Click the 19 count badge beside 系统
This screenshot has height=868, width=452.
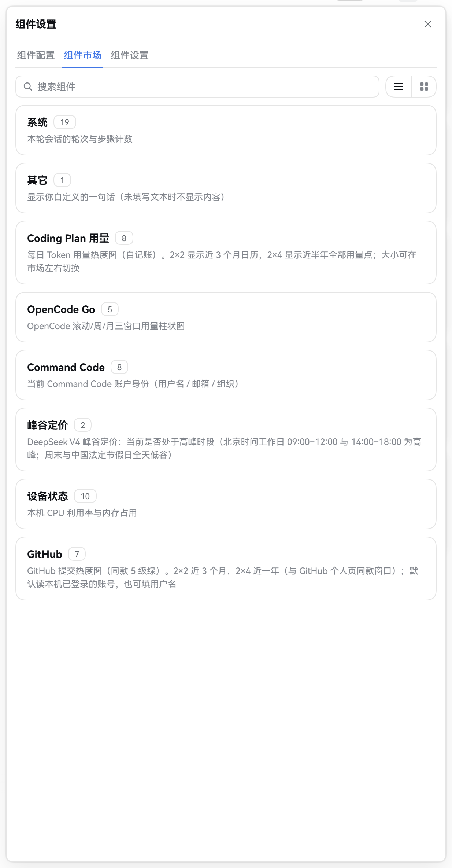(x=65, y=122)
